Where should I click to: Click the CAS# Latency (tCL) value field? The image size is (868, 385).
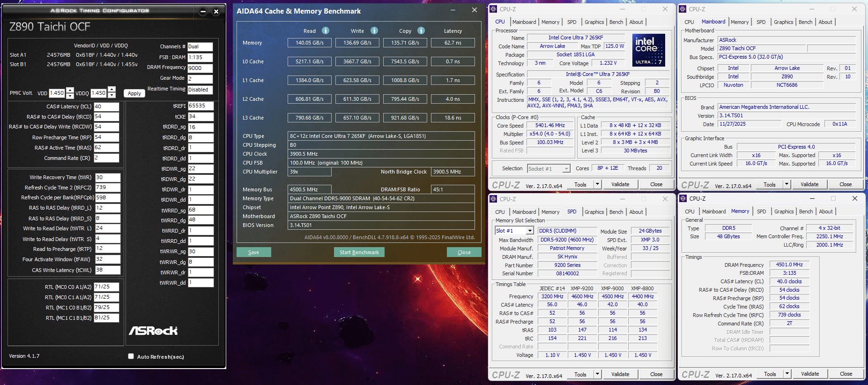pyautogui.click(x=106, y=106)
